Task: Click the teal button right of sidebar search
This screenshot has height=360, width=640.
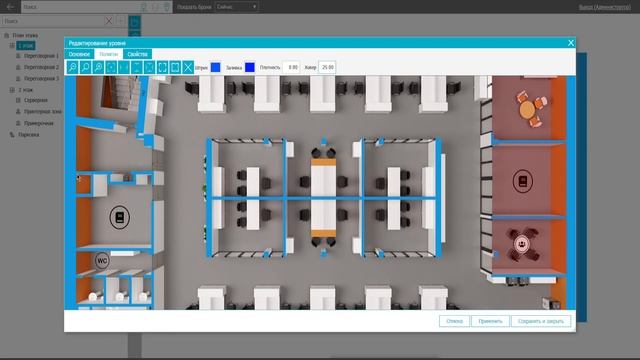Action: pyautogui.click(x=135, y=22)
